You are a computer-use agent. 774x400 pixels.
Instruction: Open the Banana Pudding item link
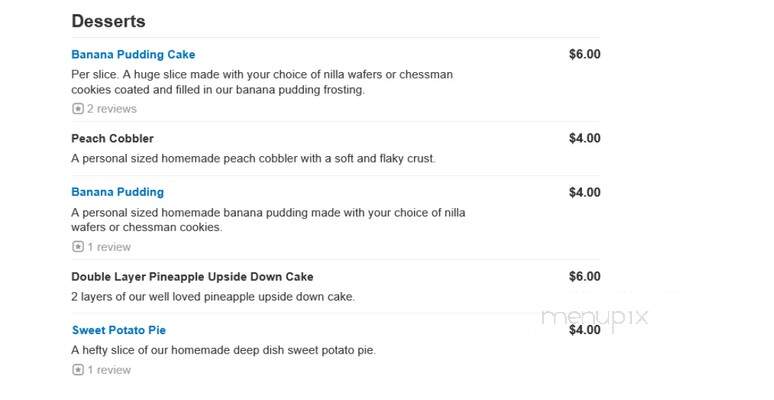coord(117,192)
